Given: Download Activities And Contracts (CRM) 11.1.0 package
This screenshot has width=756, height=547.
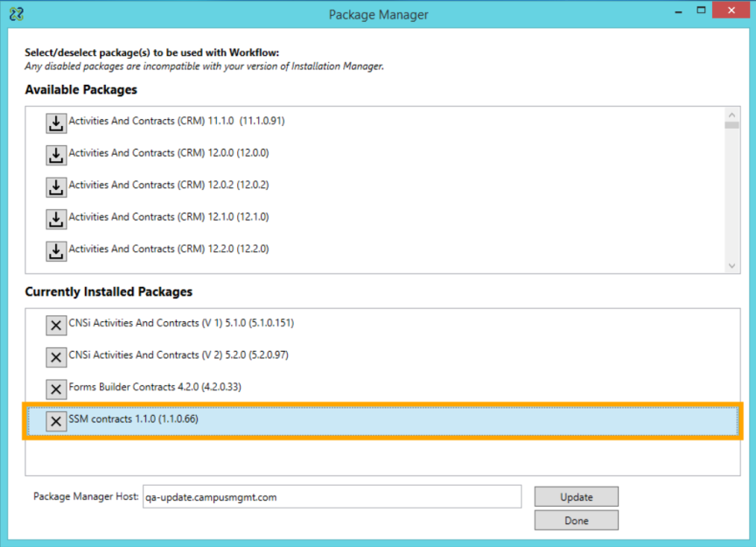Looking at the screenshot, I should (56, 123).
